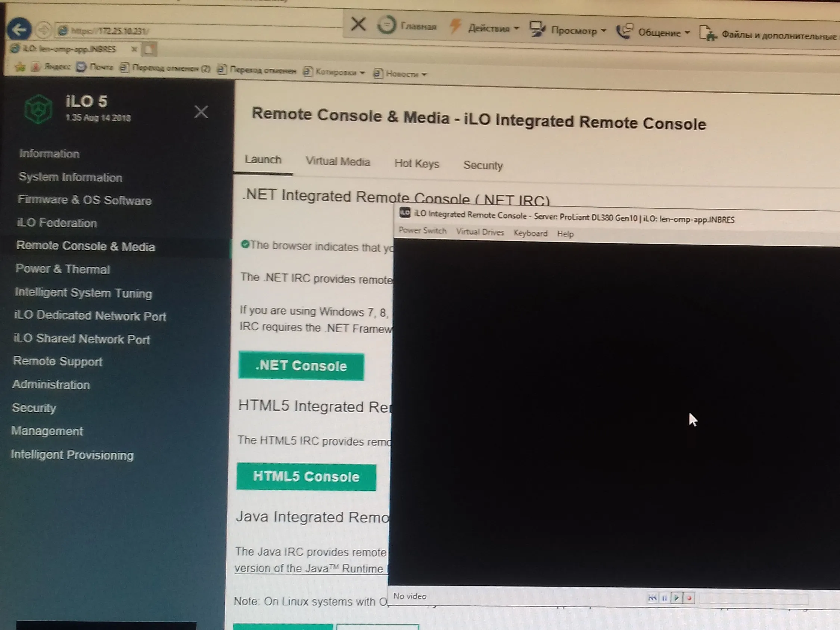
Task: Click the green play button in console
Action: pos(676,599)
